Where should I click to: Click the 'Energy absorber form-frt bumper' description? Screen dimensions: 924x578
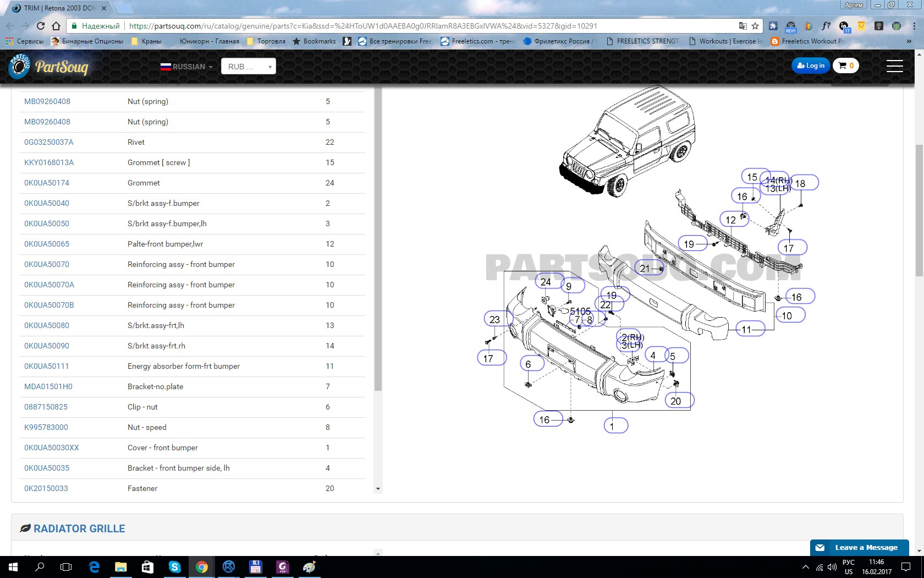pos(184,366)
